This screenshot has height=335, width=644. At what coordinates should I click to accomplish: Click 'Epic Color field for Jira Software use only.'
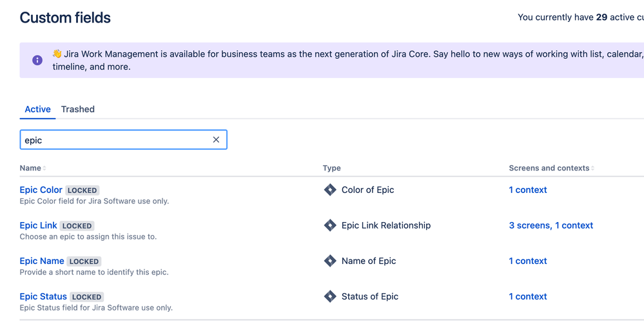(x=95, y=201)
